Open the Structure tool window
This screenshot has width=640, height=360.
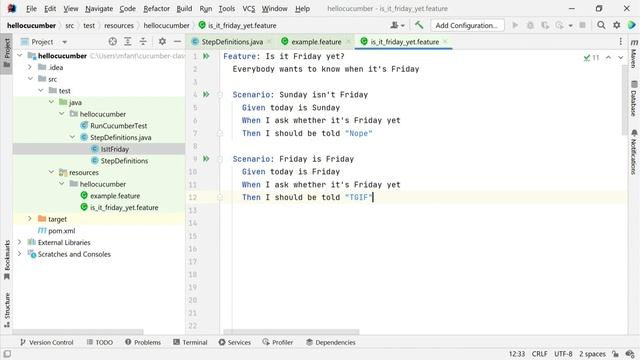7,310
